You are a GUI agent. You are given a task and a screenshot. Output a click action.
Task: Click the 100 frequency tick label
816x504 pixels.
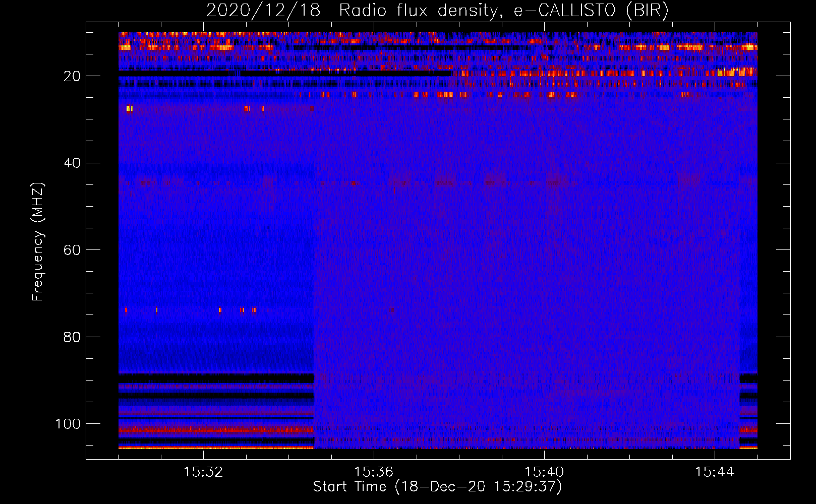coord(68,424)
